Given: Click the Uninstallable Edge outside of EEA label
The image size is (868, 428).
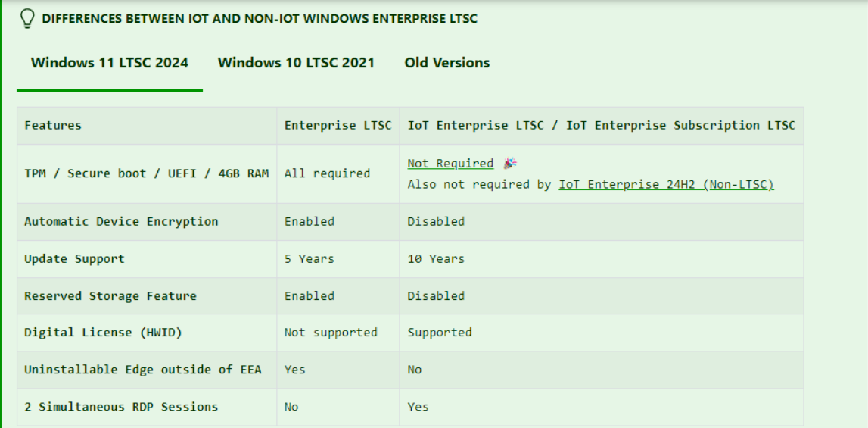Looking at the screenshot, I should 142,369.
